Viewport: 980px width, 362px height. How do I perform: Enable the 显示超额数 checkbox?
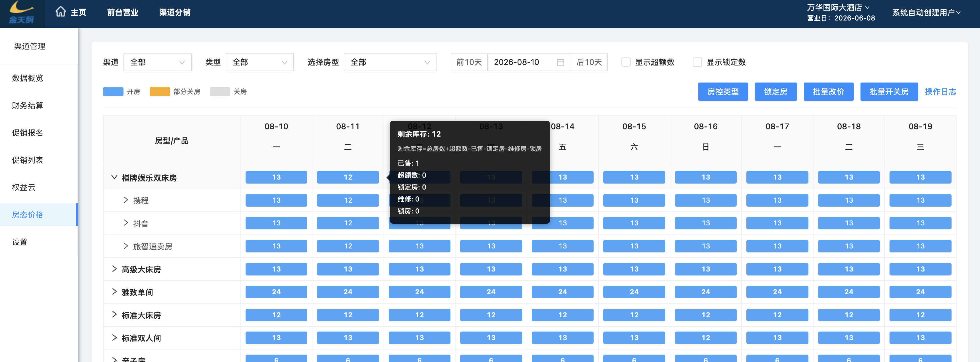[x=626, y=62]
